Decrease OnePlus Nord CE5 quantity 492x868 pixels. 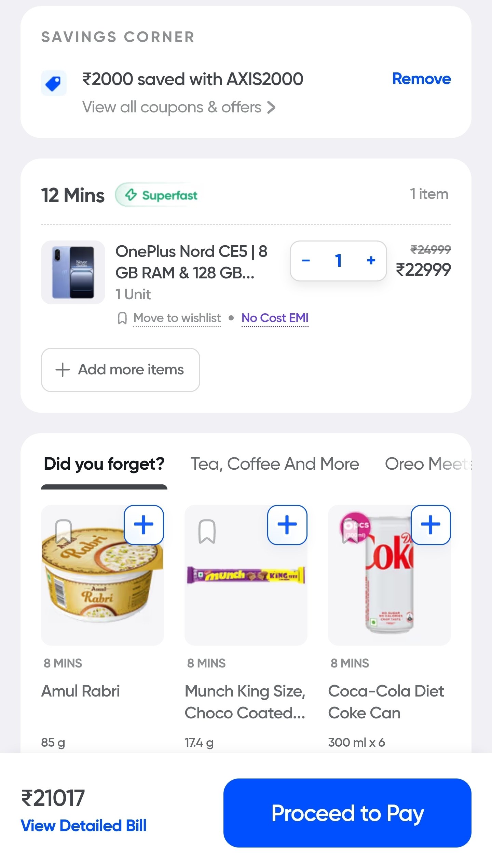[306, 261]
